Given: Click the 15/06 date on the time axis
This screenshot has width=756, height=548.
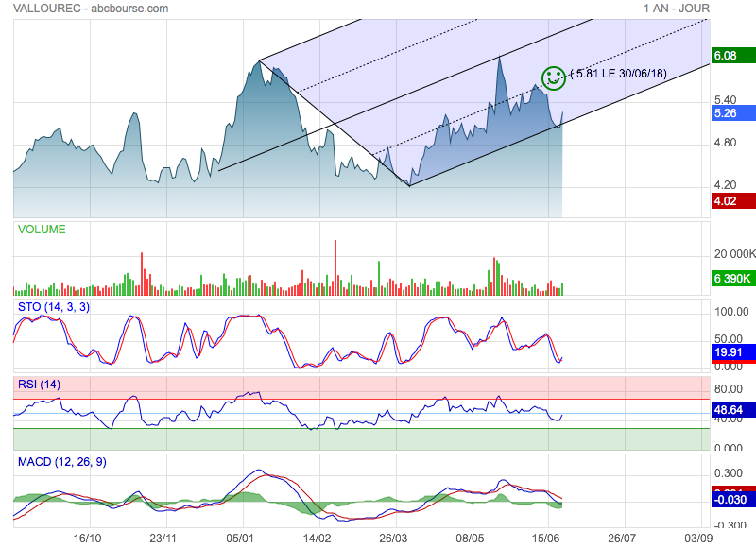Looking at the screenshot, I should (x=545, y=539).
